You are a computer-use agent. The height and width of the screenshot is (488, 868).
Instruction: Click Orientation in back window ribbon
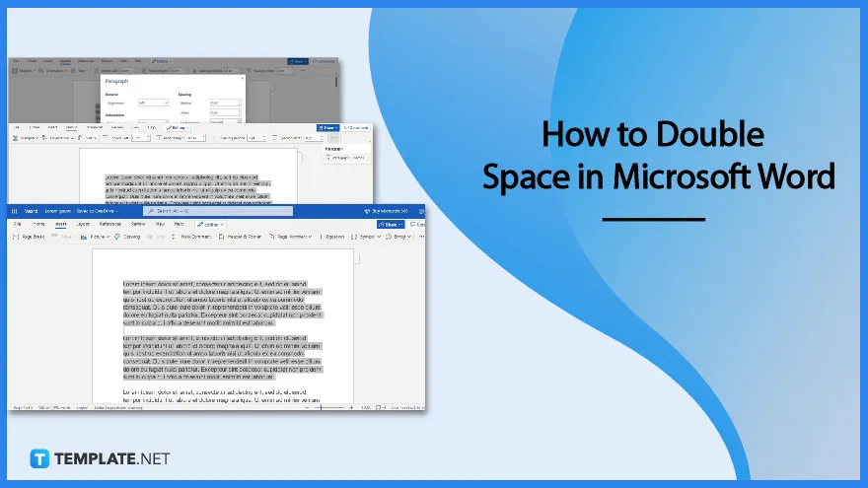(x=53, y=71)
